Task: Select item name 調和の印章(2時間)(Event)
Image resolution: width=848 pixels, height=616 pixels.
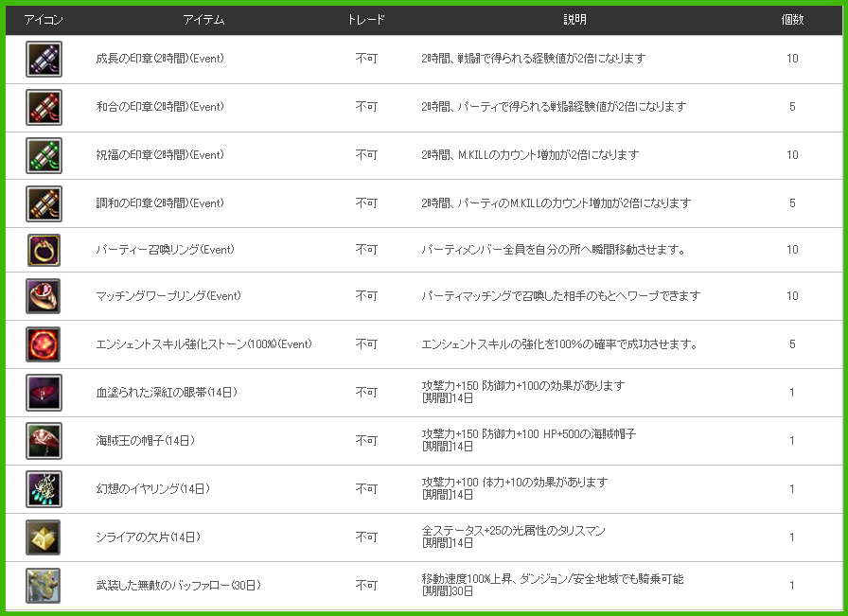Action: click(x=160, y=202)
